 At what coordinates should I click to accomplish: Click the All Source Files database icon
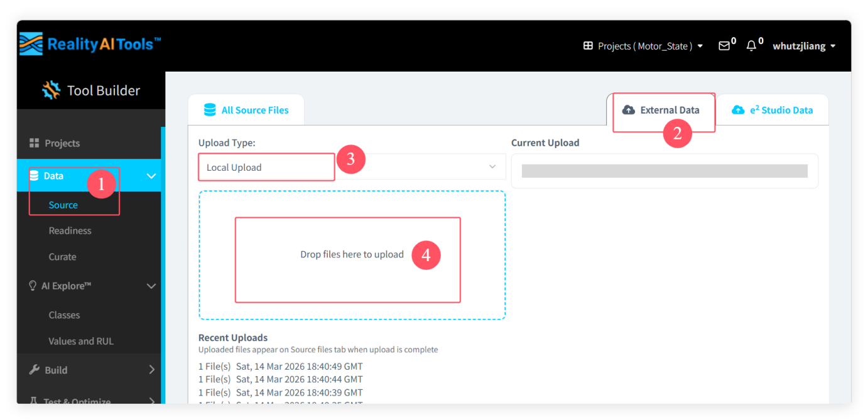coord(210,110)
